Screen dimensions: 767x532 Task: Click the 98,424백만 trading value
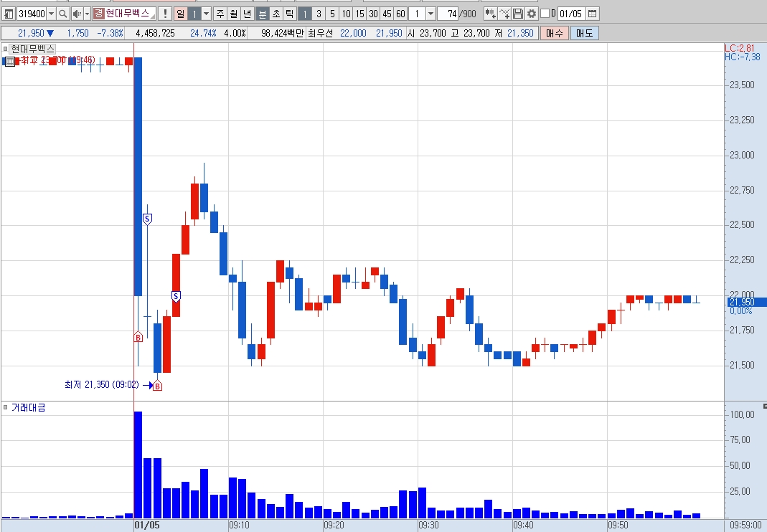click(282, 33)
